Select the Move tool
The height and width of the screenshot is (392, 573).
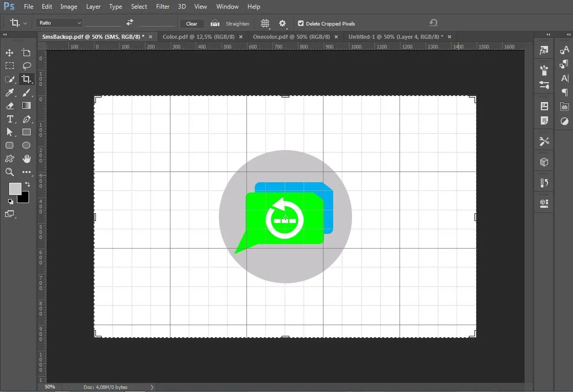pyautogui.click(x=10, y=53)
